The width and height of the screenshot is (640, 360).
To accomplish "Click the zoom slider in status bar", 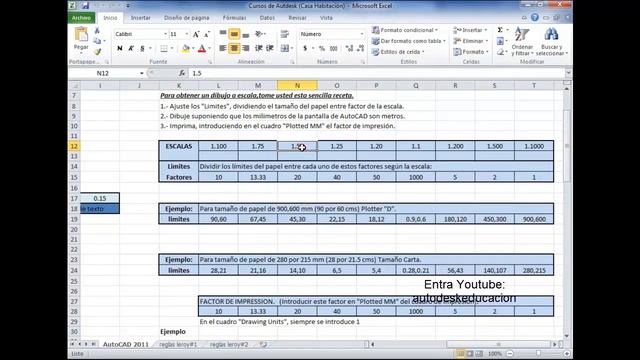I will pos(538,353).
